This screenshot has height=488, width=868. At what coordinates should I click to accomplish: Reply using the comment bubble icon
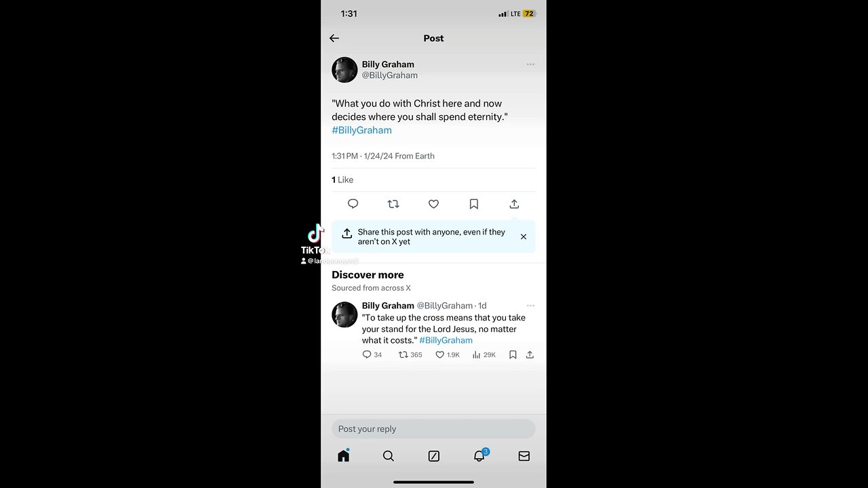(353, 204)
